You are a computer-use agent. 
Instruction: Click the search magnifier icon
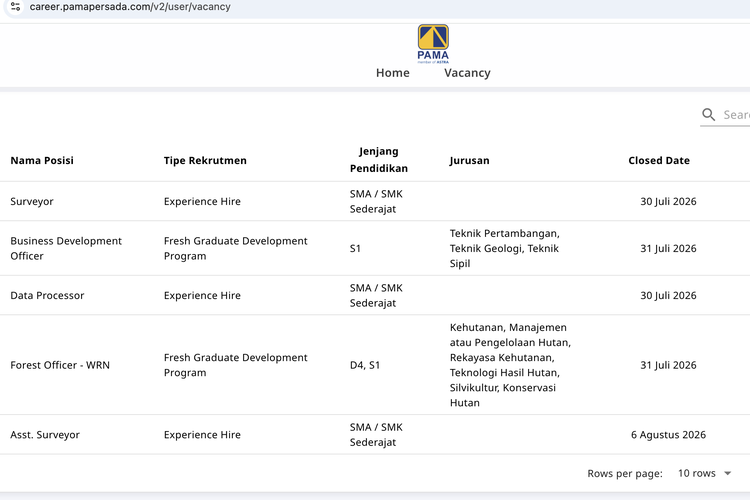click(x=708, y=114)
